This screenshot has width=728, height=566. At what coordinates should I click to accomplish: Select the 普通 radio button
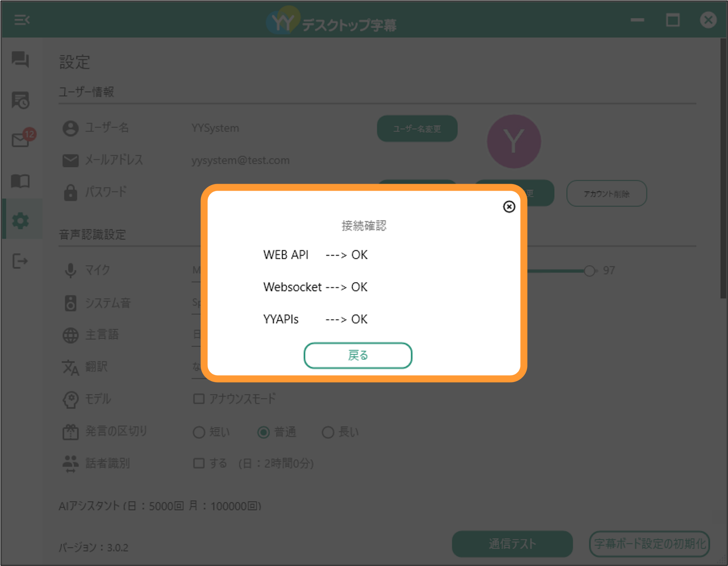[263, 432]
